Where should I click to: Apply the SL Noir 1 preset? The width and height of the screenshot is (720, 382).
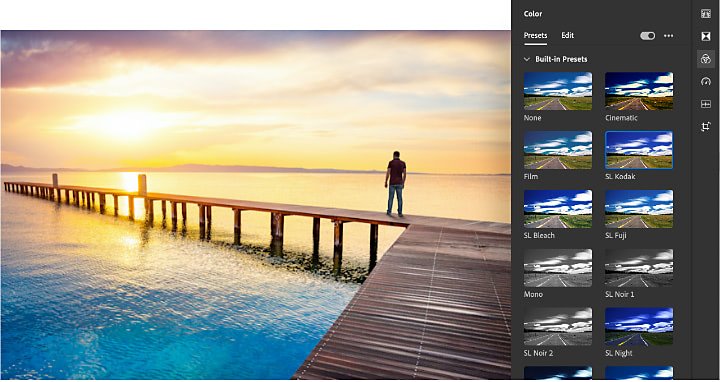pyautogui.click(x=639, y=268)
